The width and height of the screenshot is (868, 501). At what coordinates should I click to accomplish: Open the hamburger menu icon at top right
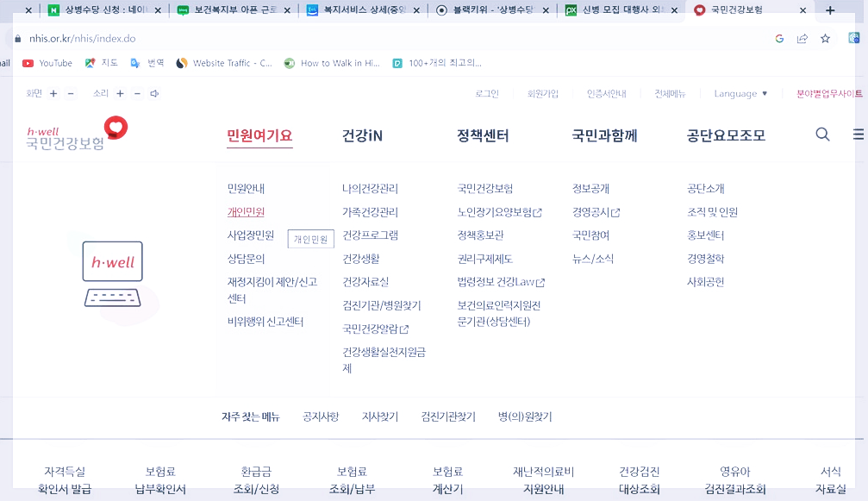[857, 135]
